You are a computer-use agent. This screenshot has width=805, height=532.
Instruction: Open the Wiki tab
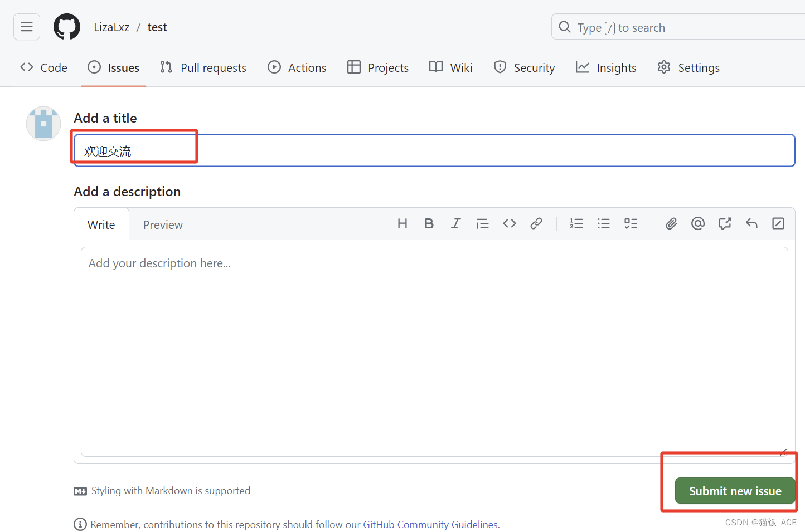coord(451,67)
